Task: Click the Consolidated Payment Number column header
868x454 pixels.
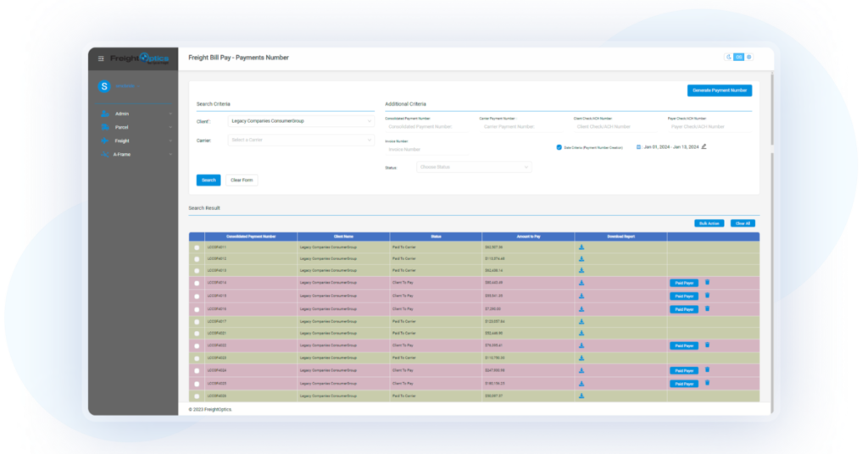Action: [251, 236]
